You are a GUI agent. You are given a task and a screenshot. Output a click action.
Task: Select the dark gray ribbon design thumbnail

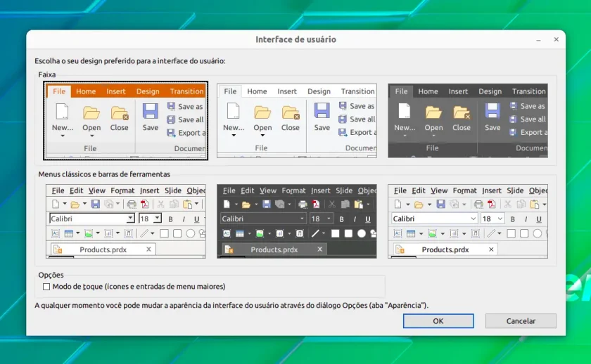pyautogui.click(x=468, y=120)
